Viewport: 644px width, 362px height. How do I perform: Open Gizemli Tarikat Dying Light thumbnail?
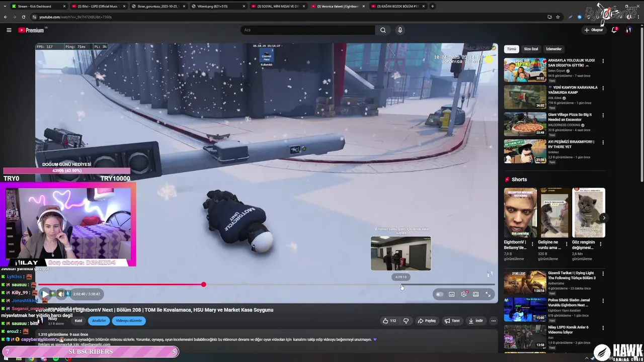525,283
